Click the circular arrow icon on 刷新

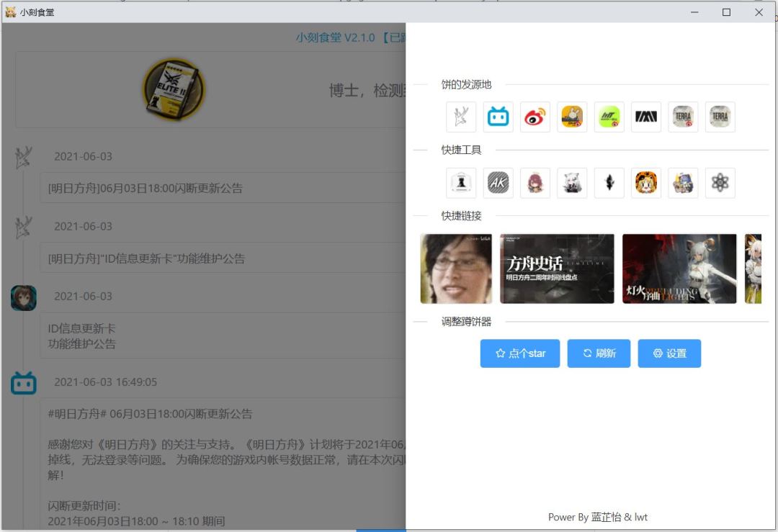coord(587,353)
